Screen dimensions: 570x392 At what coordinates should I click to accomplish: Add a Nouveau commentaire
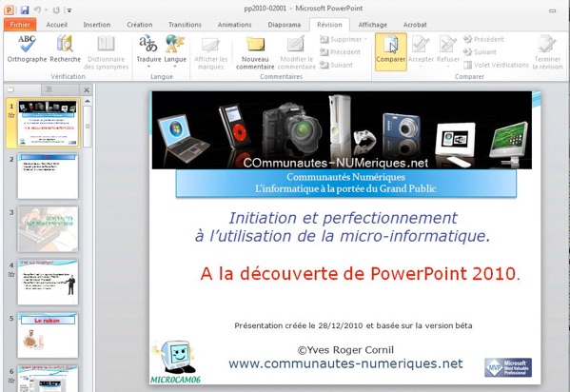255,52
